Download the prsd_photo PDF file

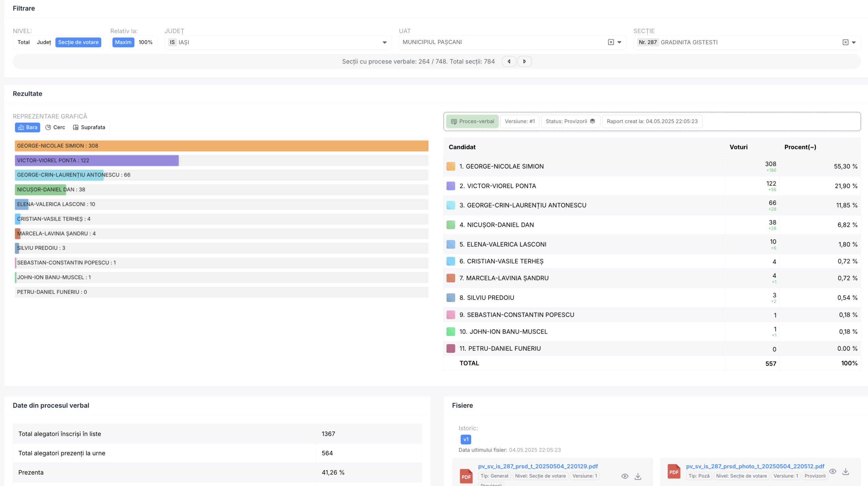[846, 471]
